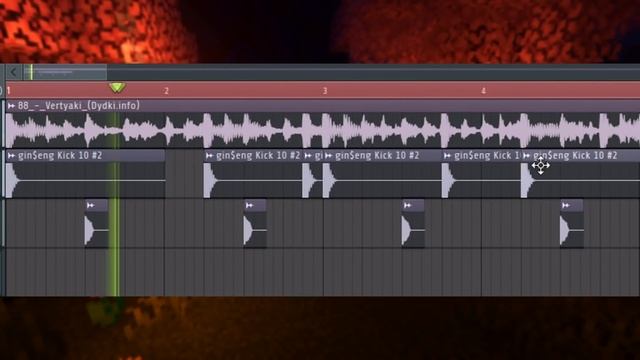Jump to bar 2 on the timeline ruler
This screenshot has height=360, width=640.
(166, 91)
